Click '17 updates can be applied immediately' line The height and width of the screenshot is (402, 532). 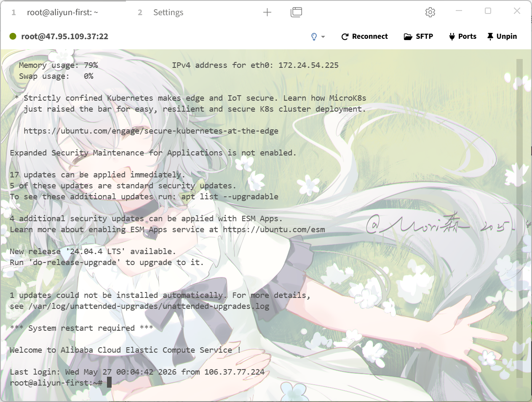(97, 174)
